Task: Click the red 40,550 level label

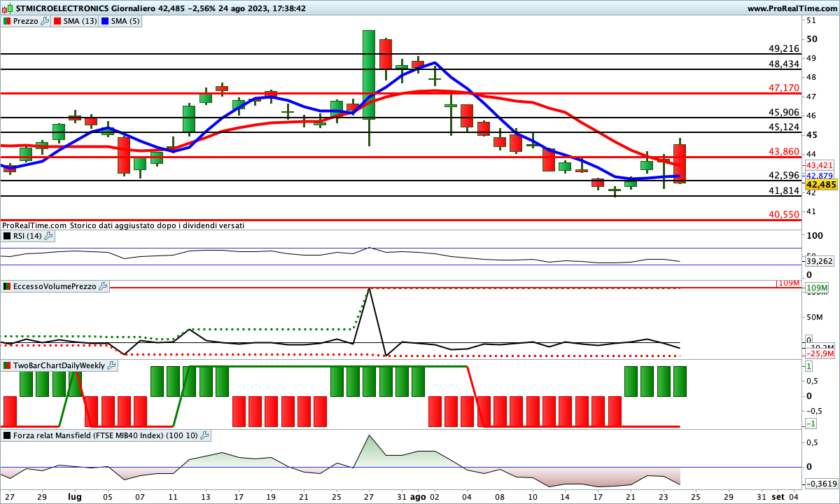Action: 784,215
